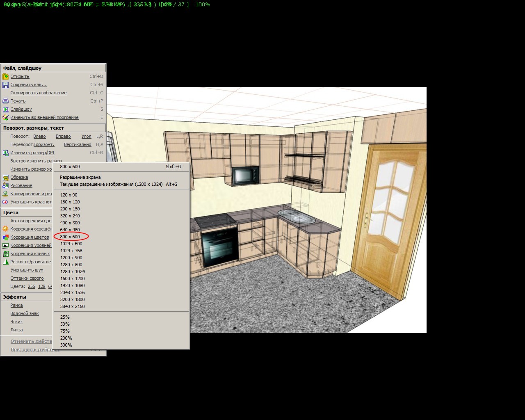The width and height of the screenshot is (525, 420).
Task: Click the Открыть (Open) folder icon
Action: [5, 77]
